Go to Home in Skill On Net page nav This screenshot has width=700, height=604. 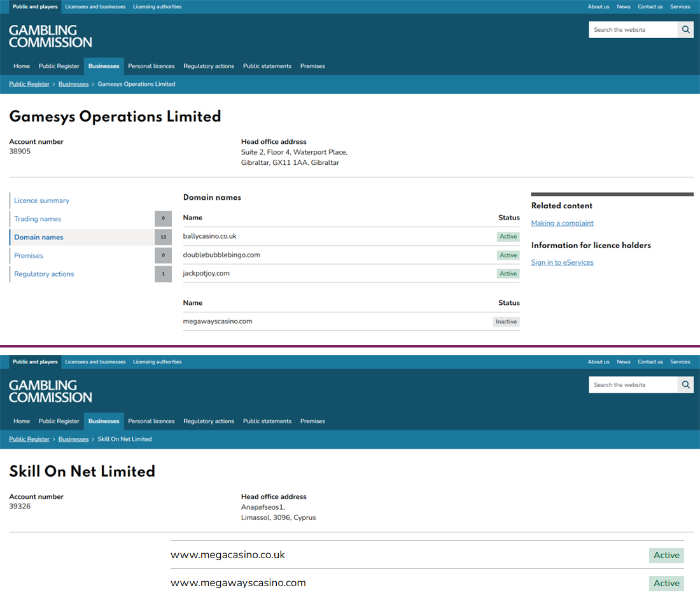pos(22,421)
